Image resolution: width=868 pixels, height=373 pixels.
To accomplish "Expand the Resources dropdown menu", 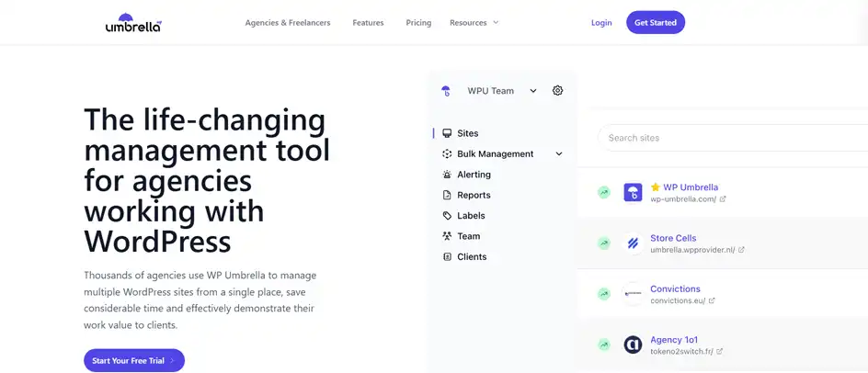I will [x=474, y=23].
